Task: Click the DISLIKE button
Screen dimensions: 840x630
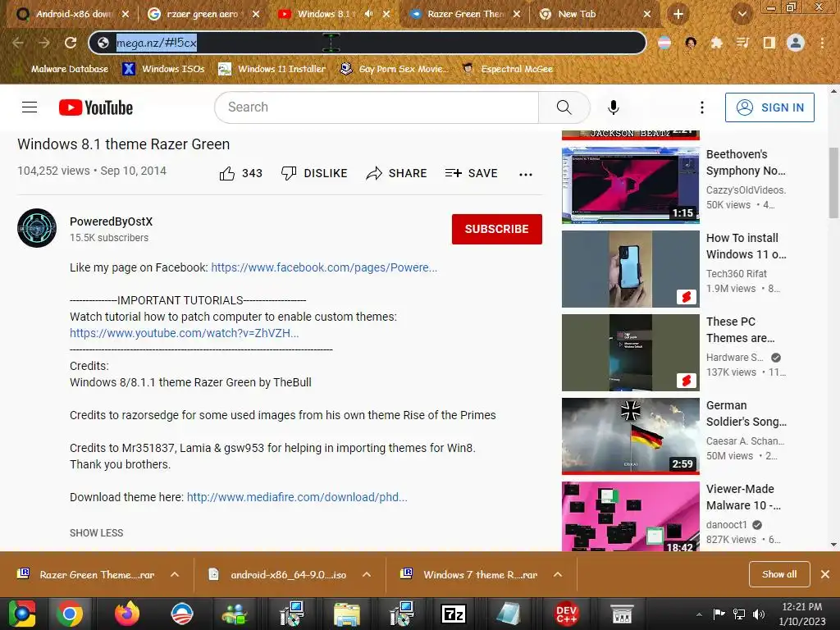Action: point(314,173)
